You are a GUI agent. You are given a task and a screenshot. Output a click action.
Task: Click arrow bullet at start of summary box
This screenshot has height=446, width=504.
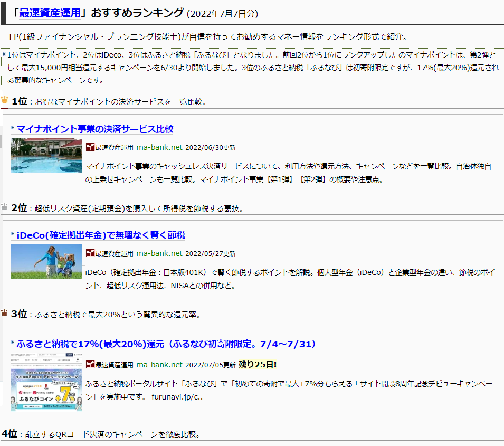tap(4, 54)
